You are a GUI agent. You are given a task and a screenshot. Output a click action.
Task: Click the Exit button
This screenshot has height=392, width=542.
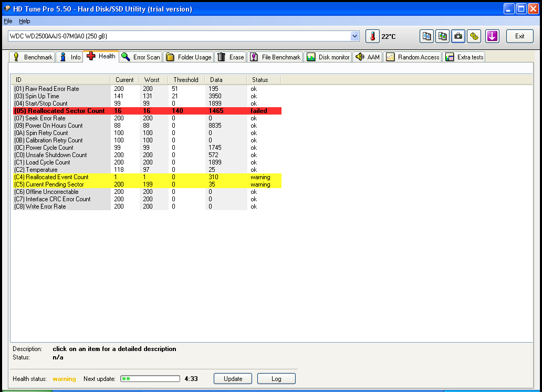519,36
